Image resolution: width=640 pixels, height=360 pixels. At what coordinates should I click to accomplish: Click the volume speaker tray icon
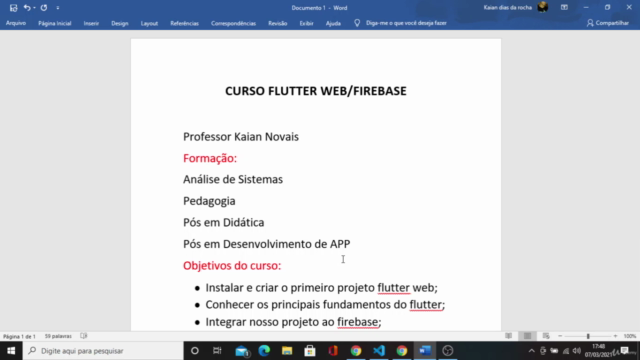(577, 351)
